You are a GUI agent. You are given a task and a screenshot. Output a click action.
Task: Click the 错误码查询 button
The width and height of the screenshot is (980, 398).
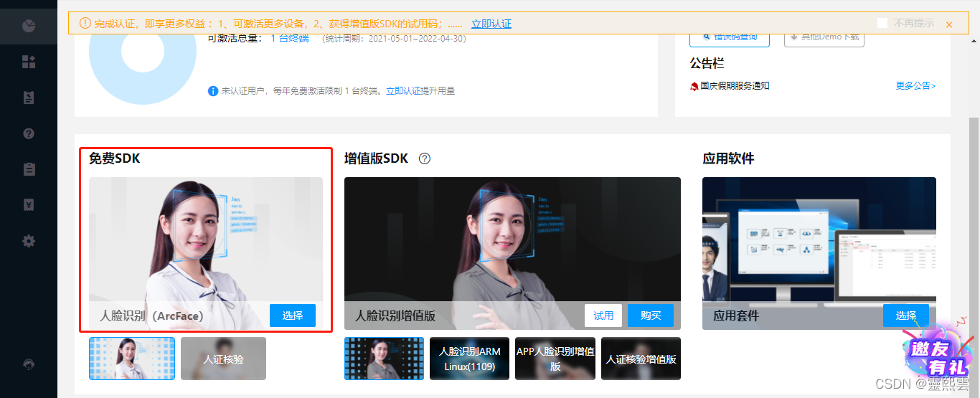[x=730, y=37]
